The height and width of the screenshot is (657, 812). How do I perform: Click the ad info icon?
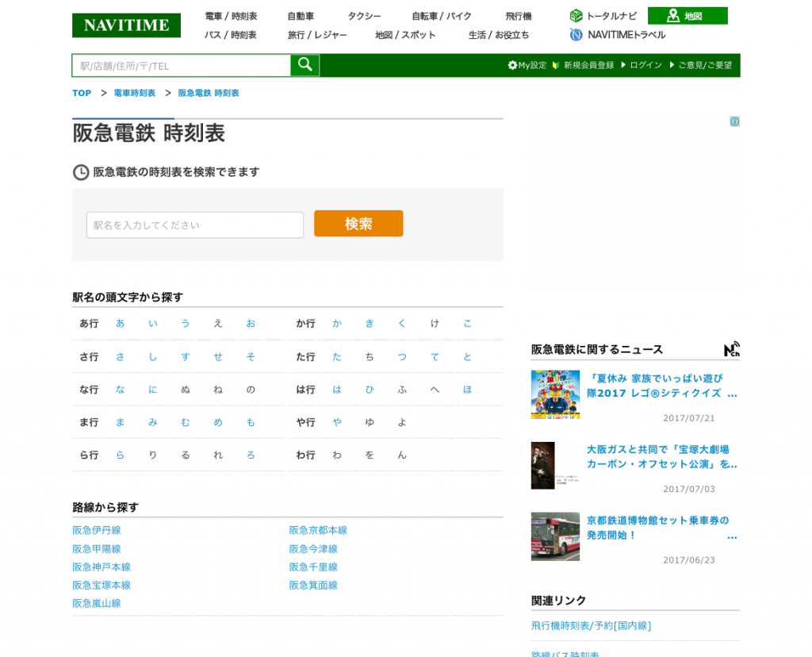coord(734,121)
